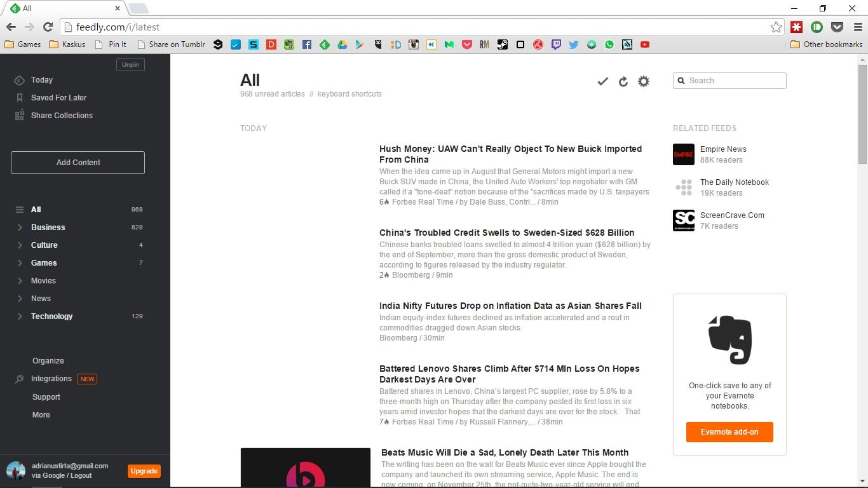868x488 pixels.
Task: Open Organize in the sidebar
Action: [48, 361]
